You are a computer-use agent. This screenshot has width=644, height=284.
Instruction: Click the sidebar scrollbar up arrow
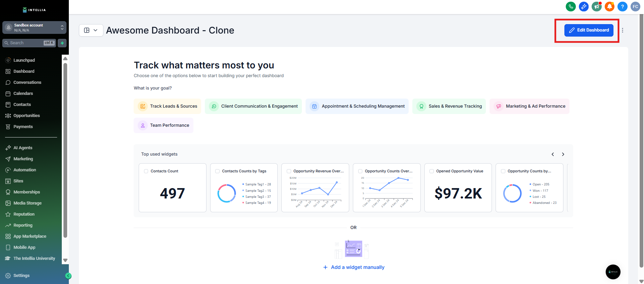[65, 59]
